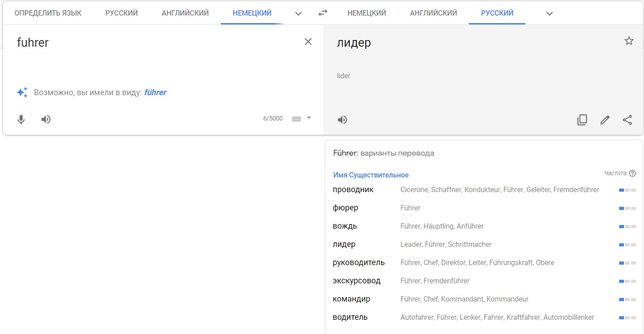Listen to the source text pronunciation
This screenshot has height=334, width=644.
[x=46, y=119]
